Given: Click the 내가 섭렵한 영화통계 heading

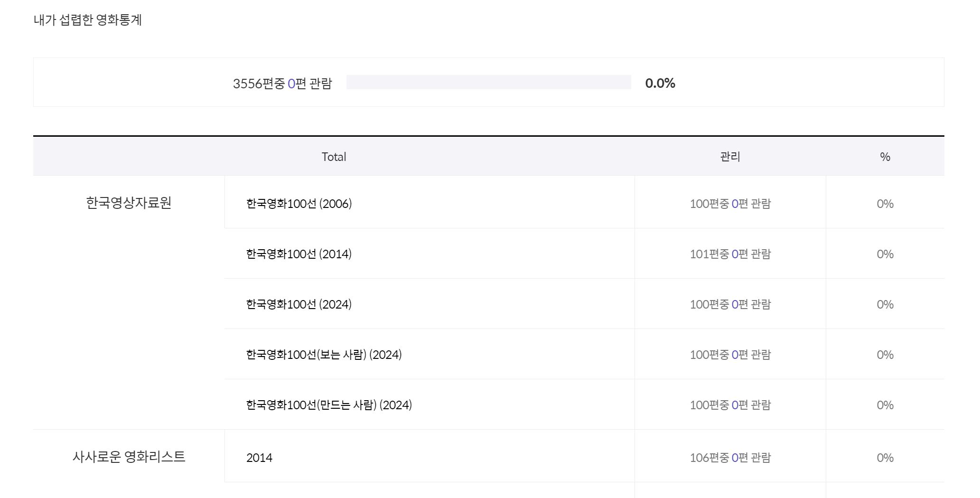Looking at the screenshot, I should [88, 20].
